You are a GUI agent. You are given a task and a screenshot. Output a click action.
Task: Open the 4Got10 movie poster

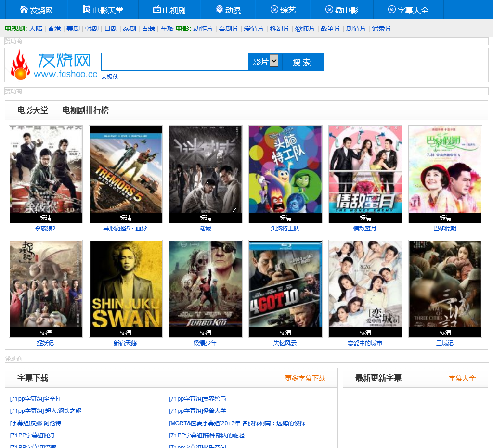coord(285,289)
